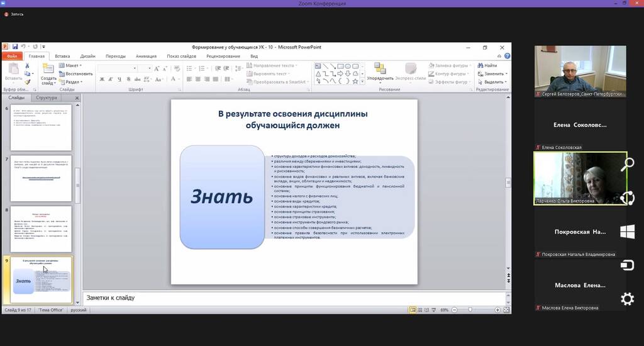The image size is (644, 346).
Task: Select slide 7 thumbnail
Action: 41,178
